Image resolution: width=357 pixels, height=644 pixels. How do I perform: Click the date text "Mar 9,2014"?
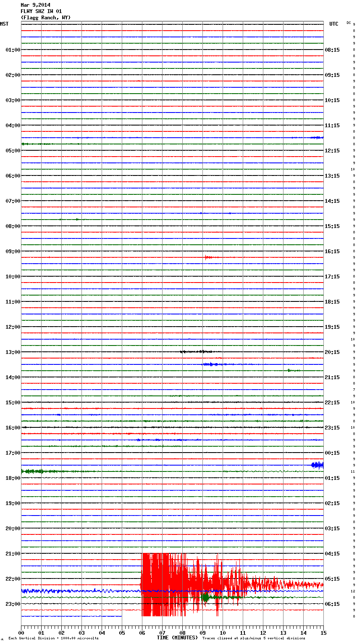(x=35, y=5)
